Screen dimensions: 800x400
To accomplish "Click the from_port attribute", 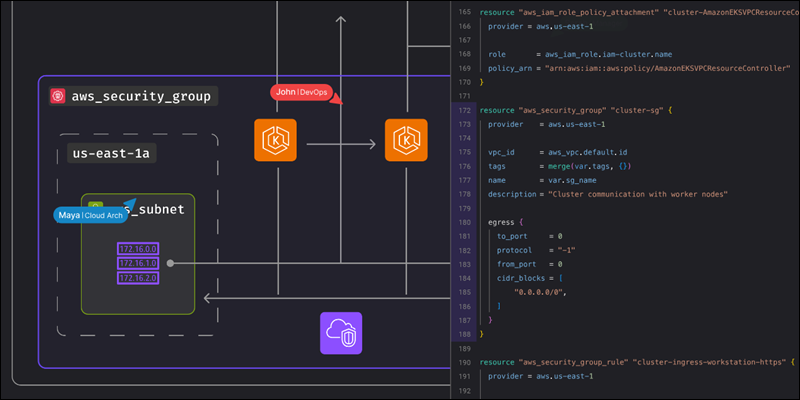I will [x=516, y=264].
